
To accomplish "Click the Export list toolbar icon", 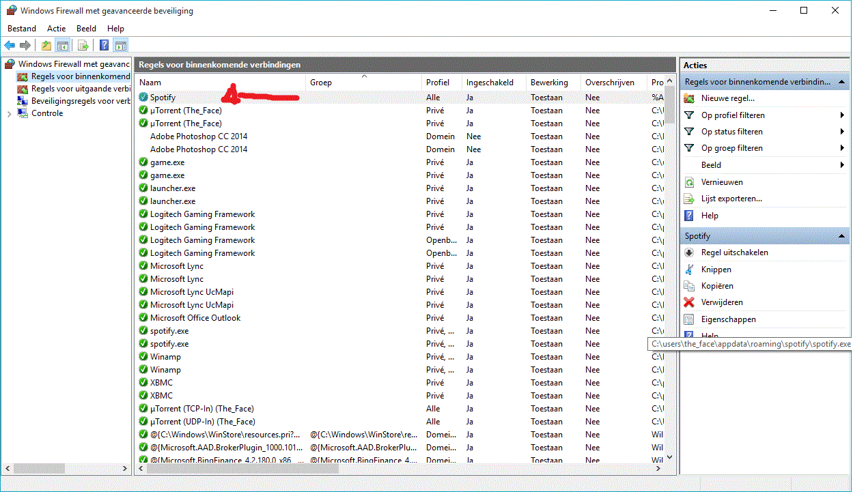I will point(83,46).
